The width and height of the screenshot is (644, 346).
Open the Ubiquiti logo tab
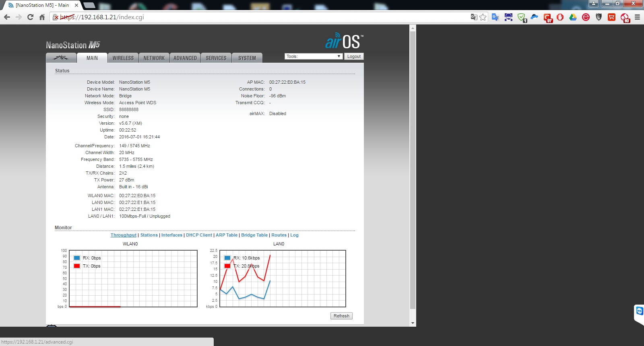click(x=61, y=58)
